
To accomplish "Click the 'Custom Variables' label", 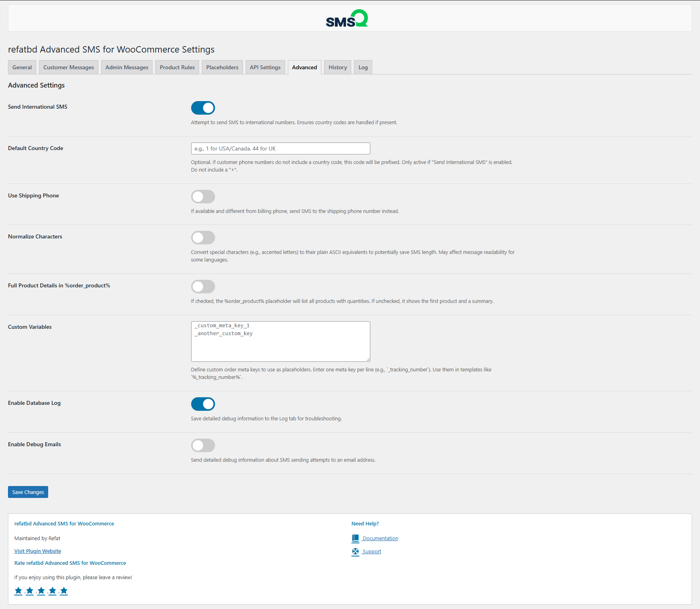I will pos(30,327).
